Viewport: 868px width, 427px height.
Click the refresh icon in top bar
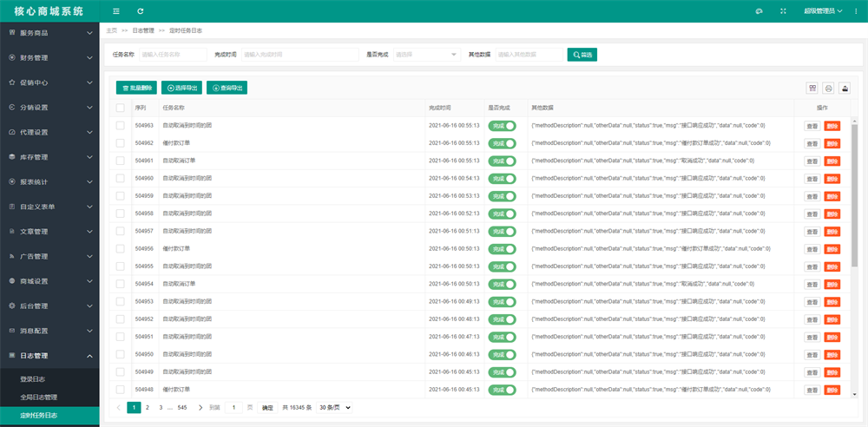pyautogui.click(x=140, y=11)
